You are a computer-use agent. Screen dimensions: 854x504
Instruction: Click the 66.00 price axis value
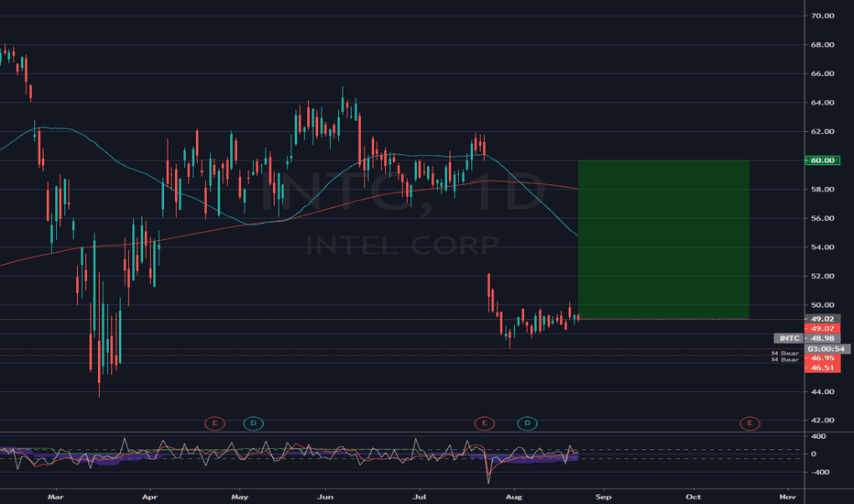point(823,73)
